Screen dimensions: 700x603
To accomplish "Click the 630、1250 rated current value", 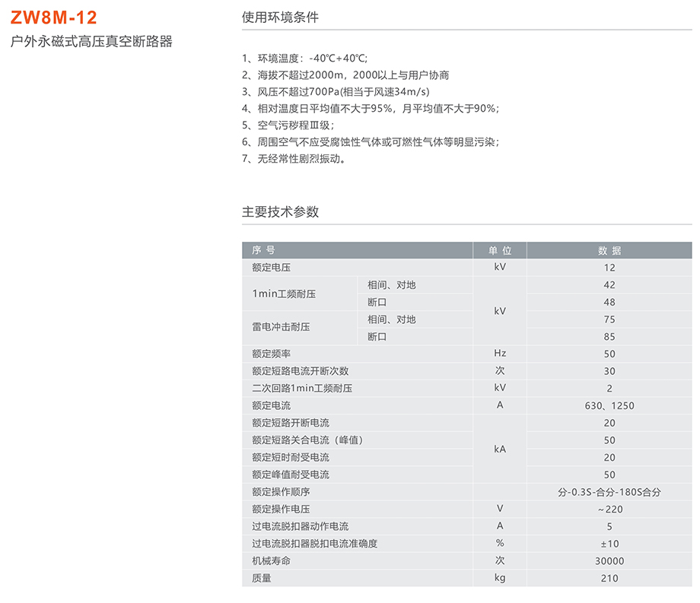I will [609, 405].
